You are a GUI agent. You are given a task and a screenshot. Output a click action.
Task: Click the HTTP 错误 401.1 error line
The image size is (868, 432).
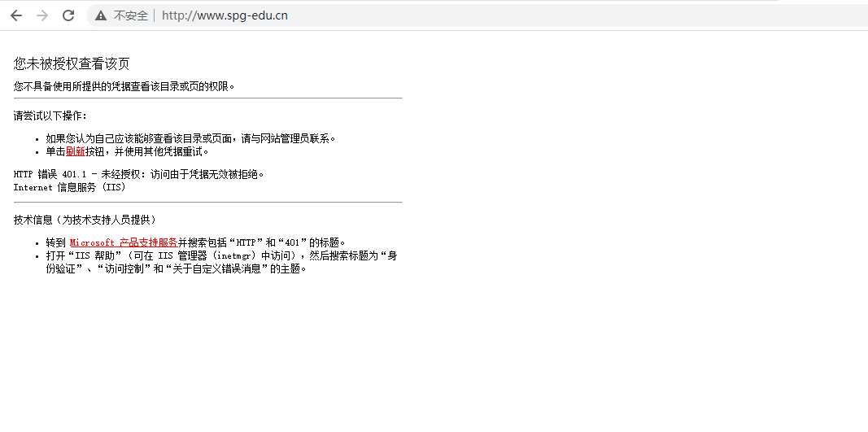point(138,174)
